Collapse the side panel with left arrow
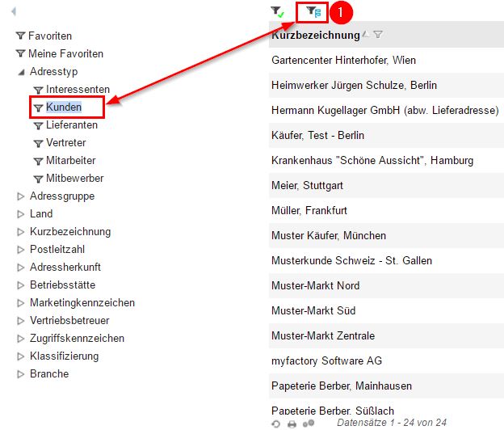This screenshot has height=430, width=504. click(13, 12)
